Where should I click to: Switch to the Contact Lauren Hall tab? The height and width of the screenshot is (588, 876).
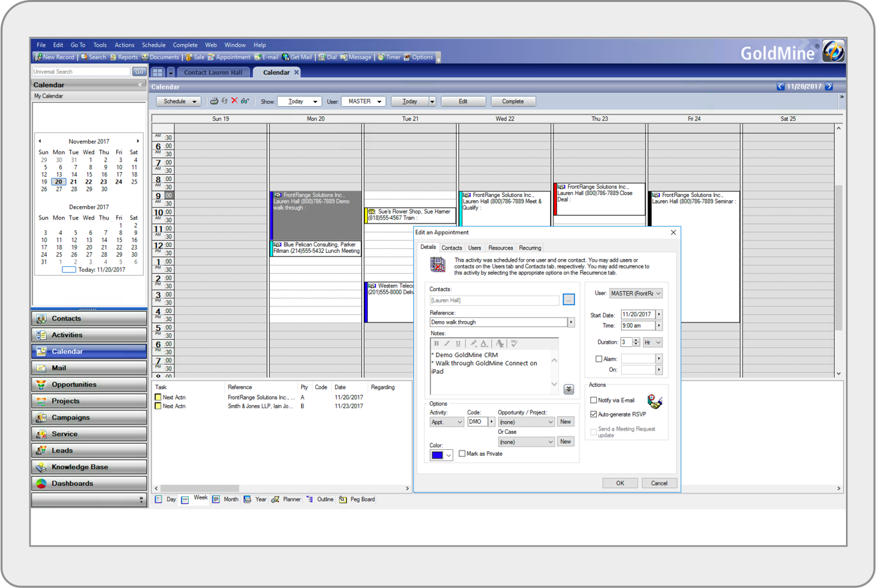click(214, 72)
